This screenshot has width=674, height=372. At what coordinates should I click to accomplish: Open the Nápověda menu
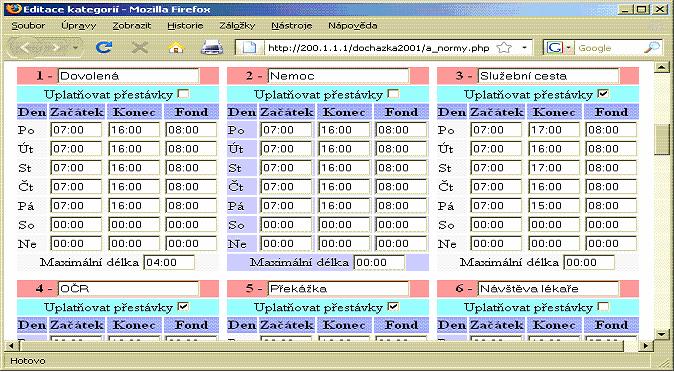point(353,26)
